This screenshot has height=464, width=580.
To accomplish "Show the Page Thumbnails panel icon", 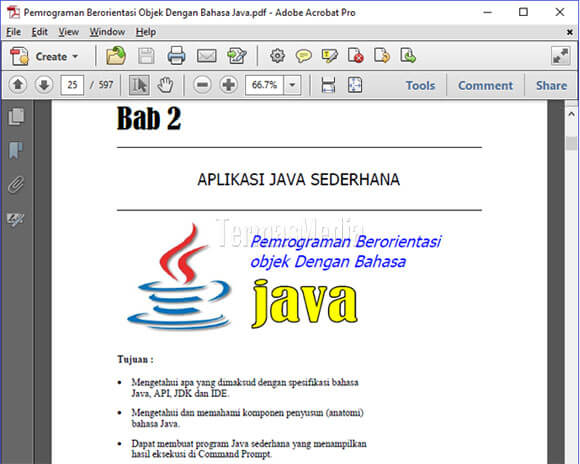I will pyautogui.click(x=16, y=117).
